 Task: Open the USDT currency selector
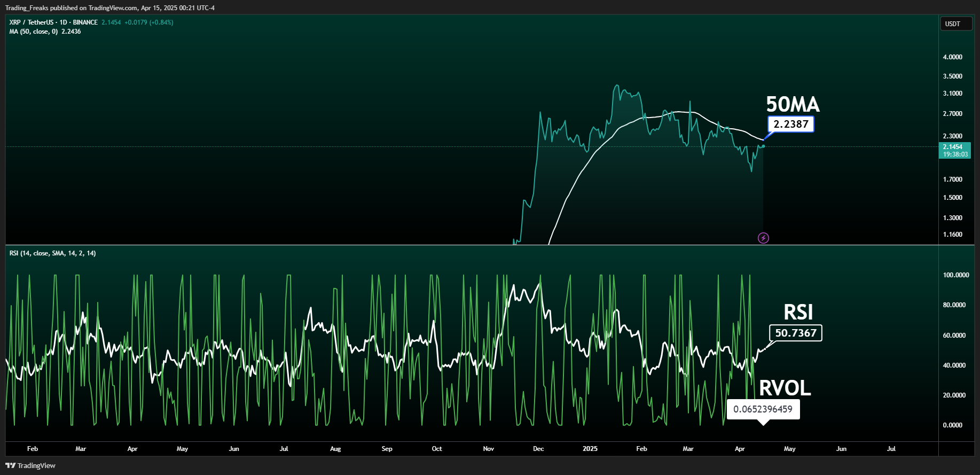[x=956, y=24]
